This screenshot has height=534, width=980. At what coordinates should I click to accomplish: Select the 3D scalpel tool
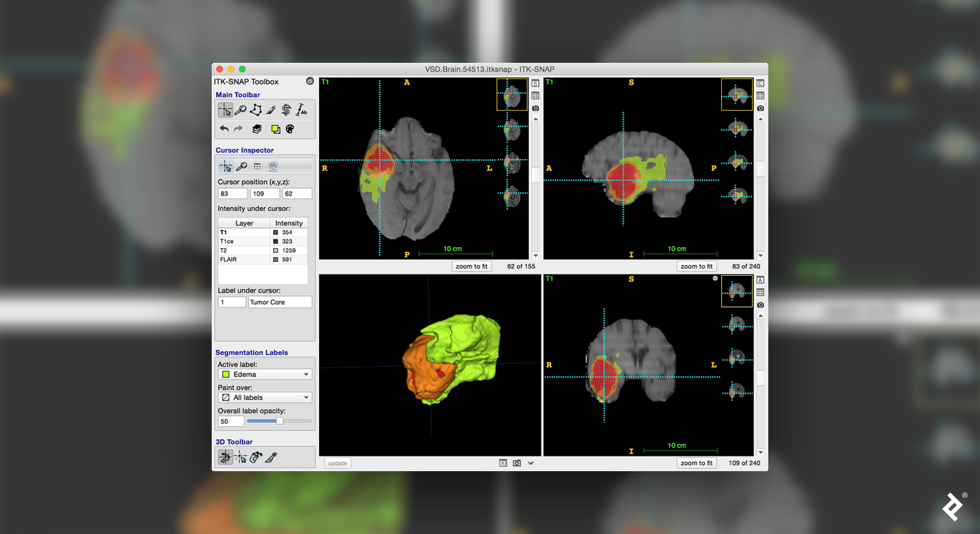pyautogui.click(x=270, y=457)
